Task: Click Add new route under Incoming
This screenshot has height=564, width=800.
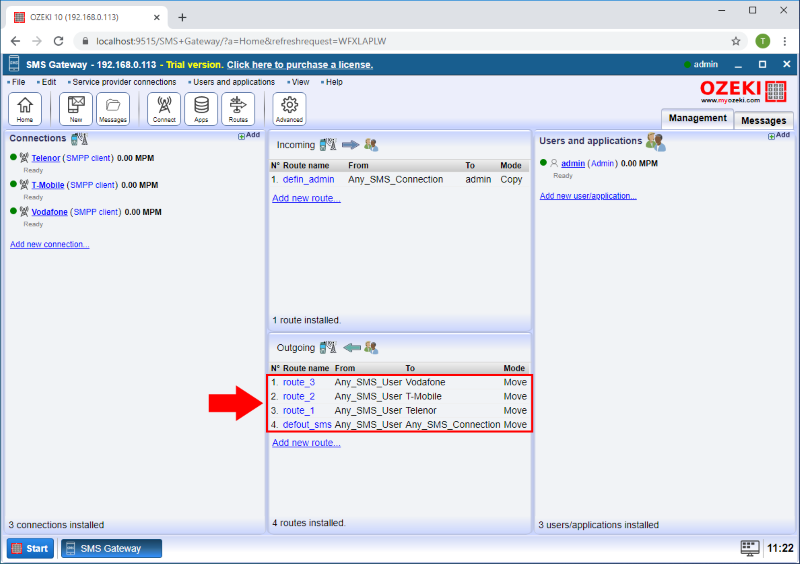Action: (x=306, y=198)
